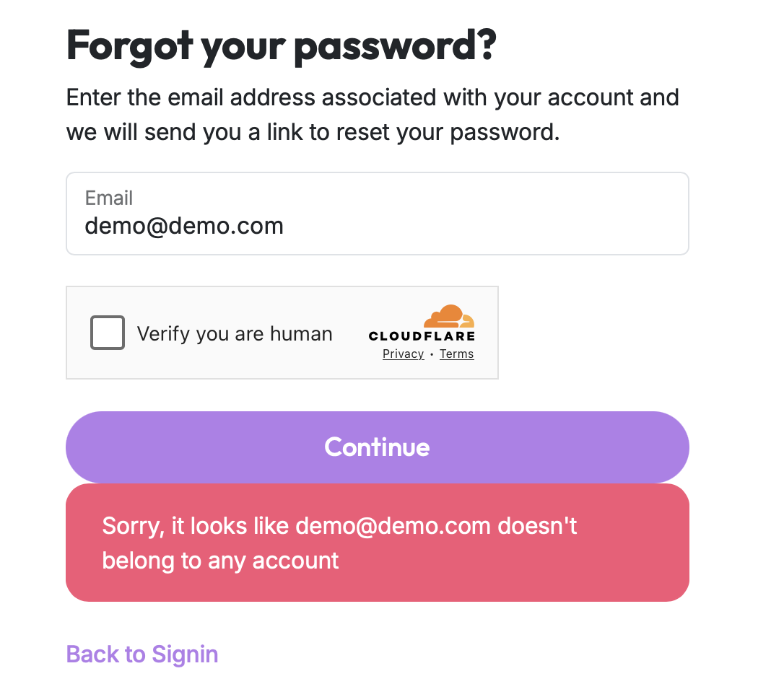Click the CLOUDFLARE wordmark text
Viewport: 784px width, 697px height.
[422, 336]
